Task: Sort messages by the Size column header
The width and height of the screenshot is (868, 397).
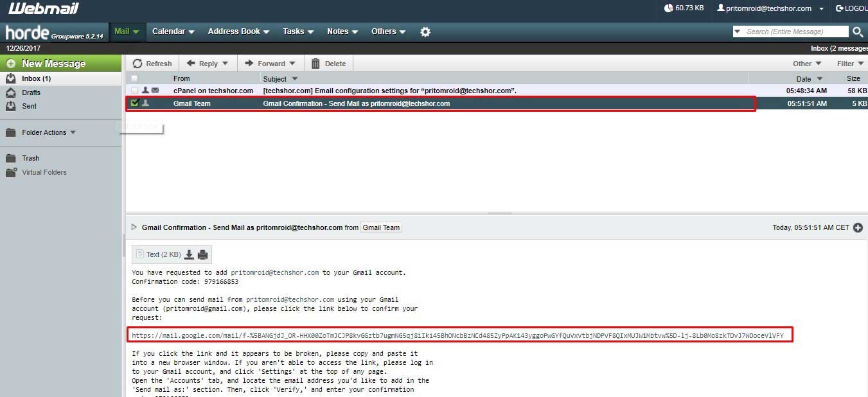Action: (853, 78)
